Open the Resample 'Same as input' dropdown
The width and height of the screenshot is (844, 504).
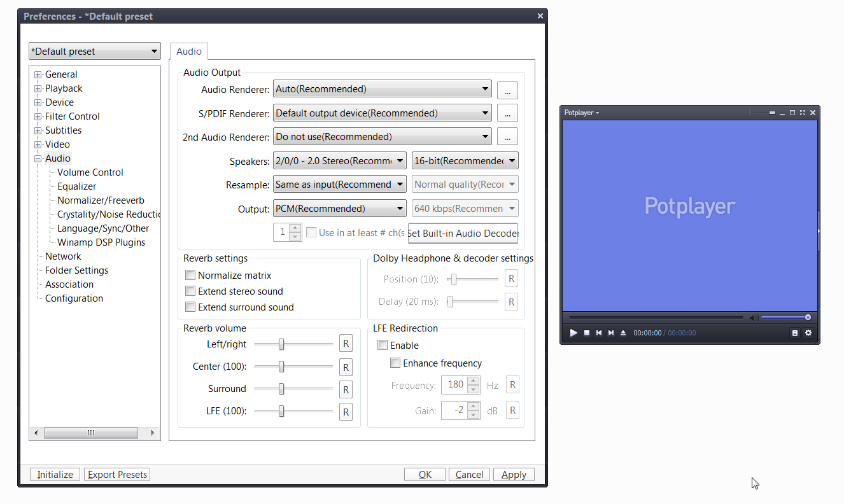coord(340,185)
